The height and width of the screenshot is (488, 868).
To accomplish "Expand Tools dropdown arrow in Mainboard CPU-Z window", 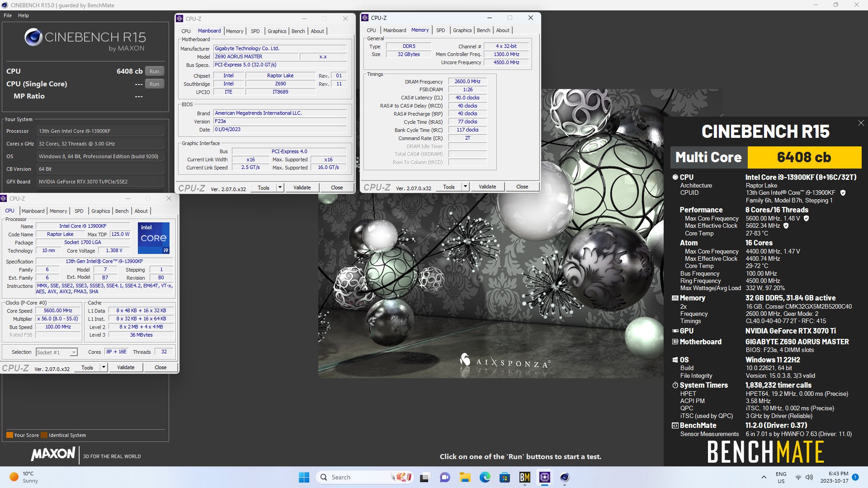I will pyautogui.click(x=280, y=188).
